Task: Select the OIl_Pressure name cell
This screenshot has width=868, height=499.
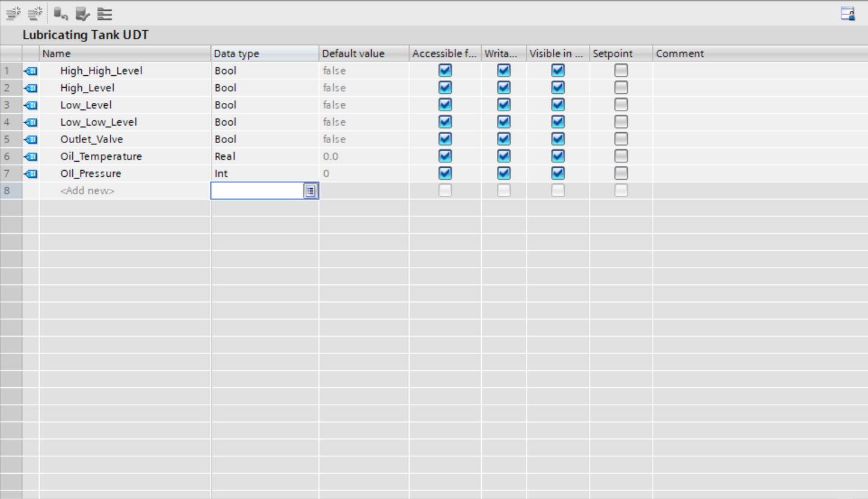Action: 125,174
